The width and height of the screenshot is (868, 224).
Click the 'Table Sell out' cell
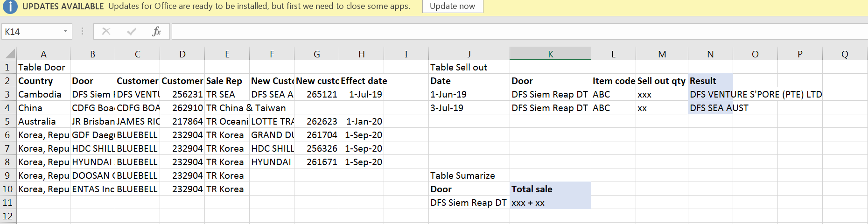pyautogui.click(x=469, y=67)
